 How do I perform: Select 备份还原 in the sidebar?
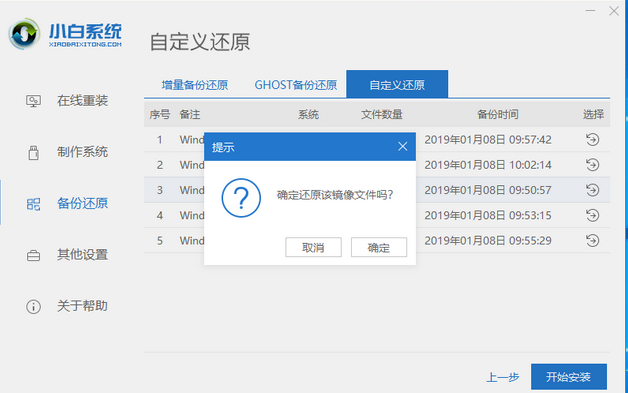click(x=82, y=204)
